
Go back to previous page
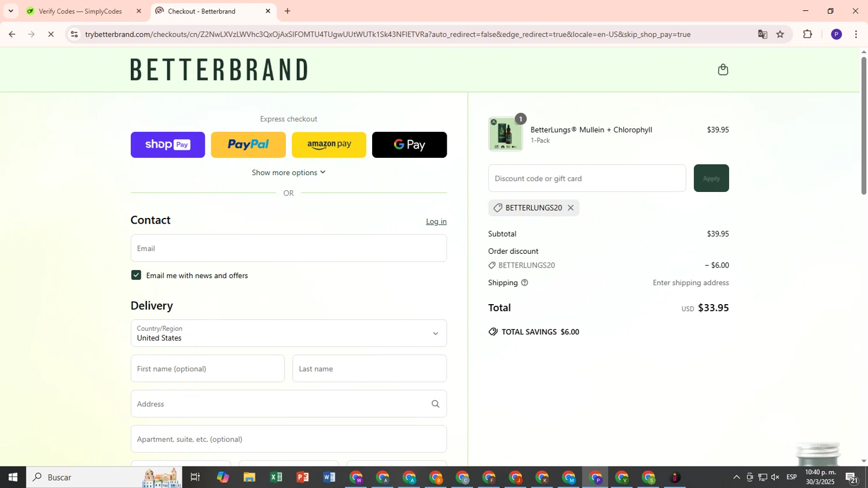pos(12,34)
